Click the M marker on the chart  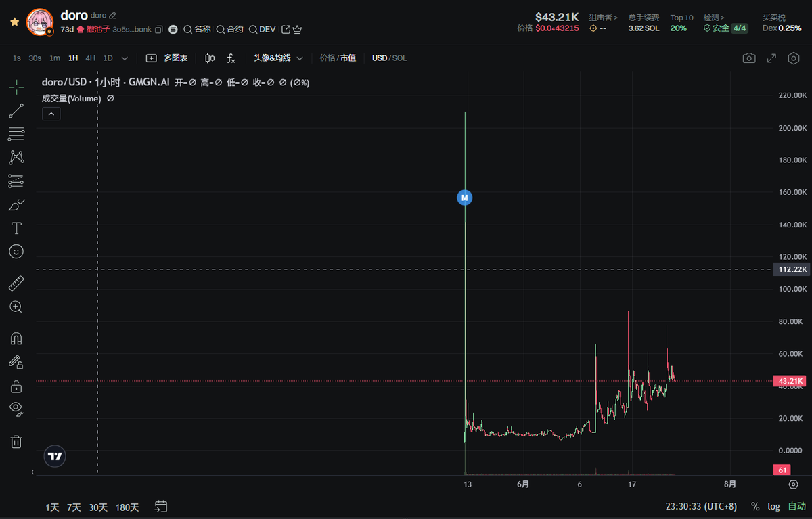[464, 198]
